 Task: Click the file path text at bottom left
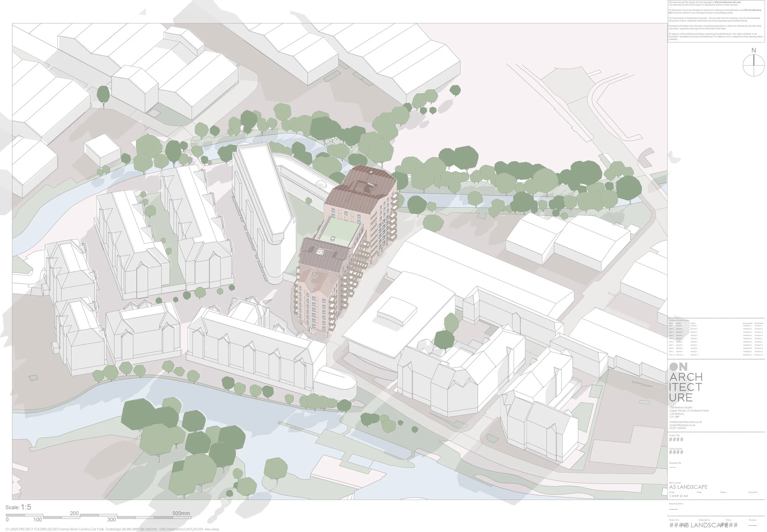(112, 529)
